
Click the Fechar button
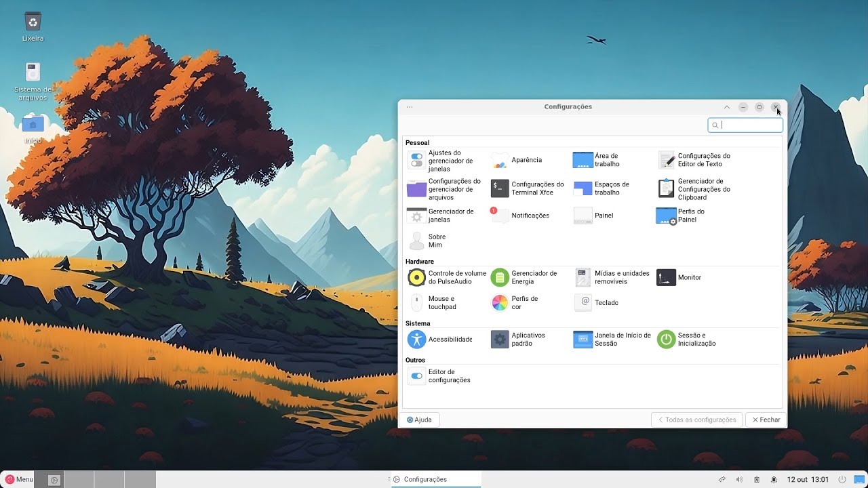[x=766, y=420]
